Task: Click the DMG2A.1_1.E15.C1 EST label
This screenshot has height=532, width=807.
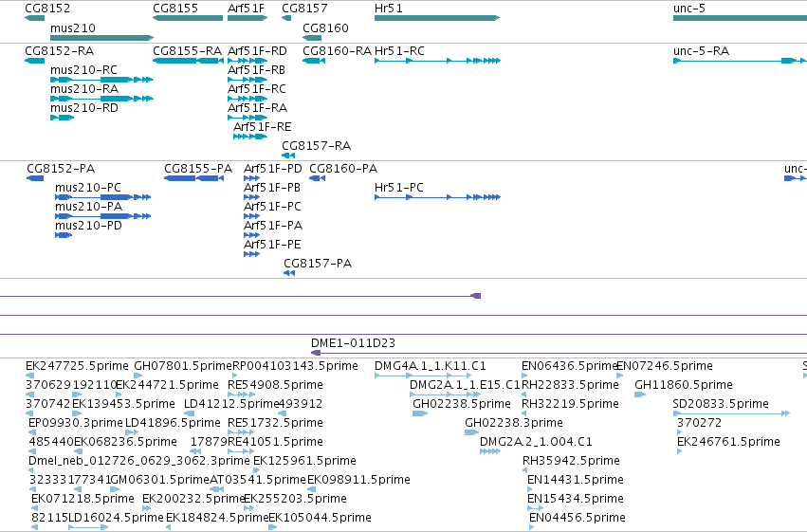Action: pos(465,385)
